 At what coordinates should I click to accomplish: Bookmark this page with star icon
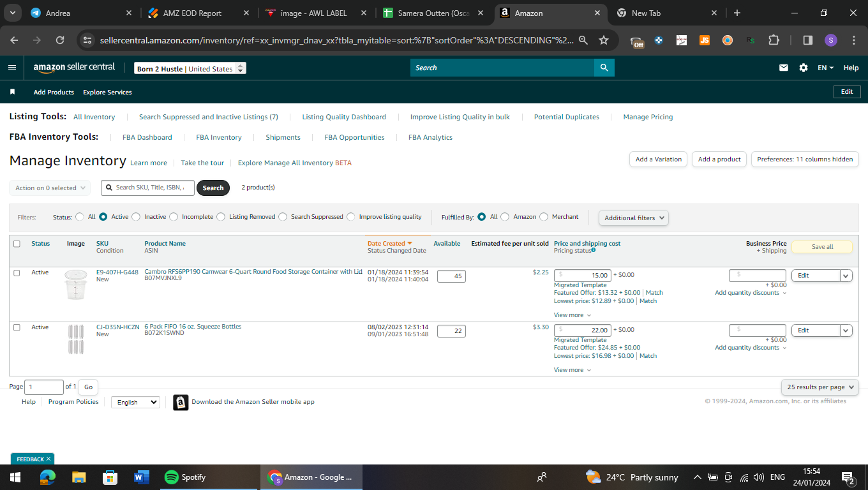pos(604,40)
